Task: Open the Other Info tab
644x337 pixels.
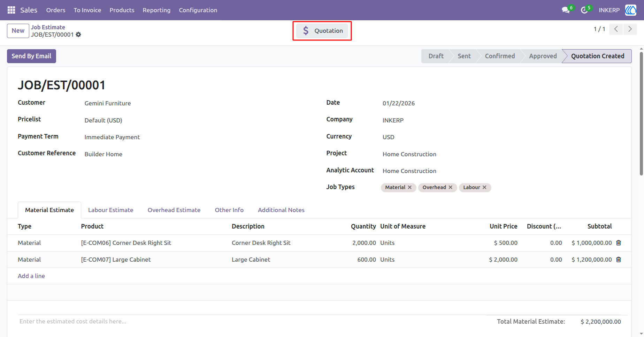Action: tap(229, 210)
